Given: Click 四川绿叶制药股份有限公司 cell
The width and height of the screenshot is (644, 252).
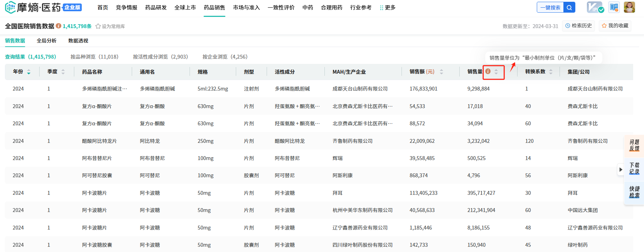Looking at the screenshot, I should pyautogui.click(x=362, y=245).
